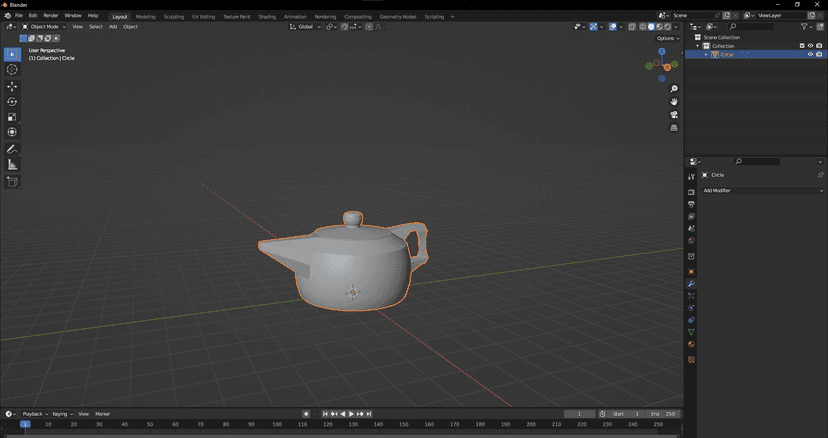Hide the Circle object in viewport

click(x=809, y=54)
